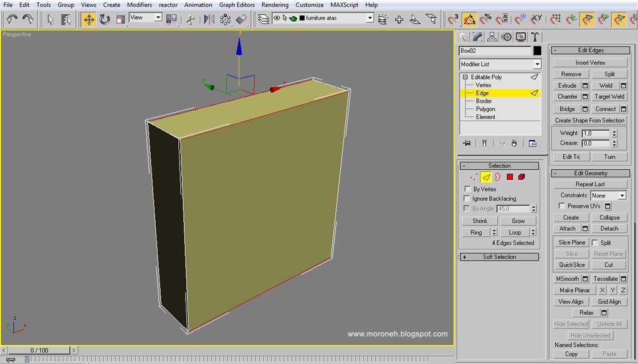
Task: Select the Select and Move tool
Action: (88, 19)
